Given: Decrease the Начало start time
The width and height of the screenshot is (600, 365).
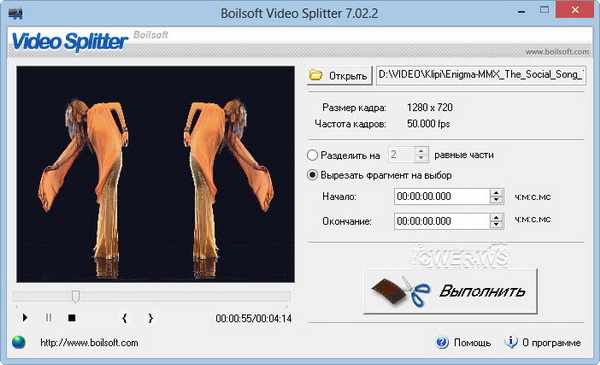Looking at the screenshot, I should 496,200.
